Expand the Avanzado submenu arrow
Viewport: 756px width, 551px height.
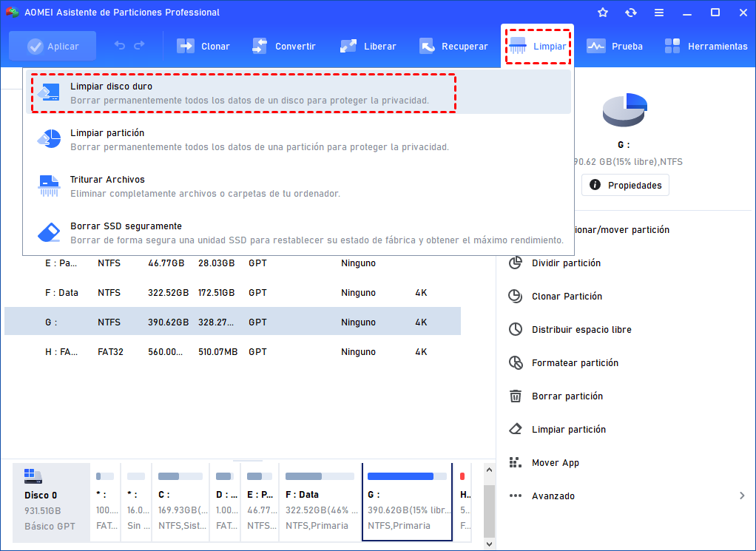(742, 496)
